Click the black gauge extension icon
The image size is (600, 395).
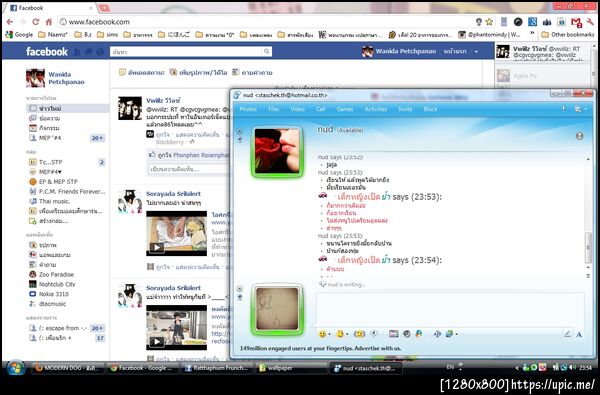518,22
